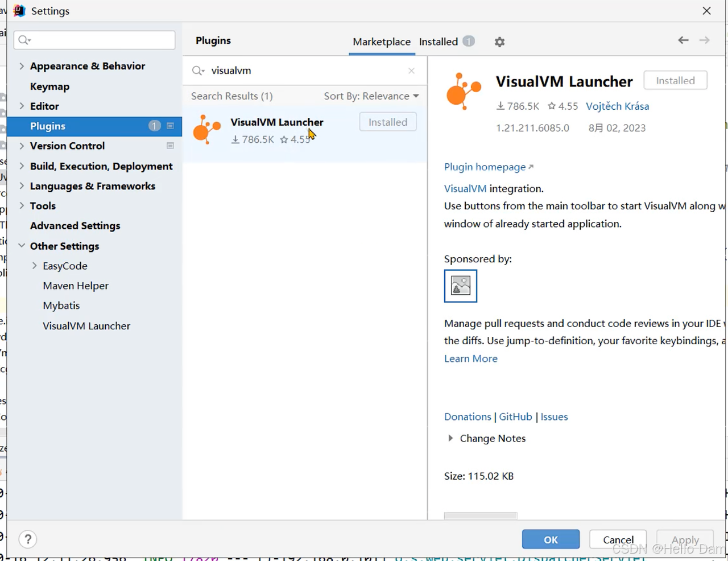Click VisualVM Launcher icon in search results
Screen dimensions: 728x561
tap(206, 130)
